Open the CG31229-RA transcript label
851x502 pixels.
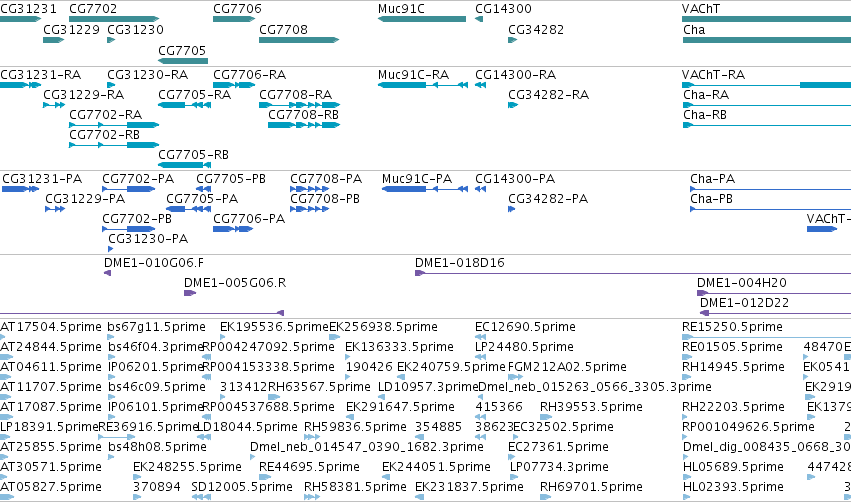tap(84, 95)
